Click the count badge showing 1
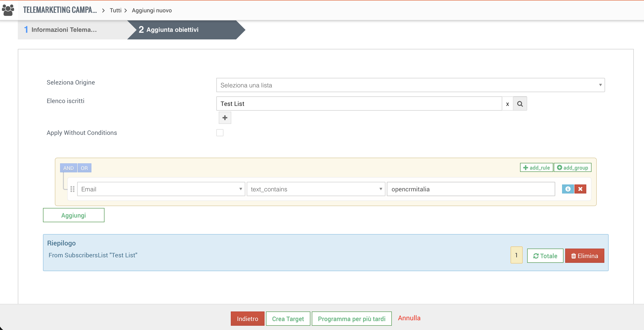The width and height of the screenshot is (644, 330). click(x=516, y=255)
